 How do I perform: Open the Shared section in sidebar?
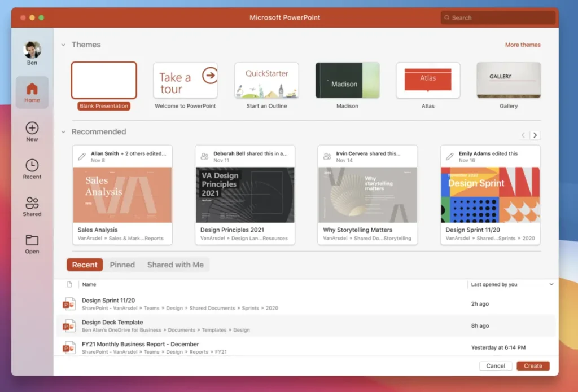coord(32,206)
